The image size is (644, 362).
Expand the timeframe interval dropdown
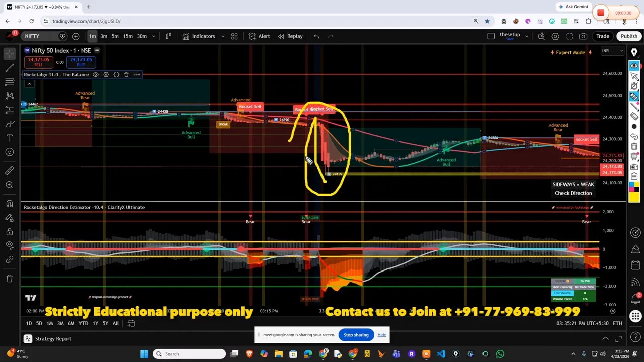153,36
